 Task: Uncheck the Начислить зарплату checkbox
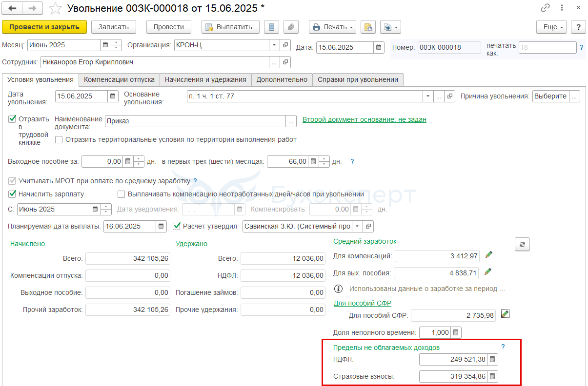(12, 194)
